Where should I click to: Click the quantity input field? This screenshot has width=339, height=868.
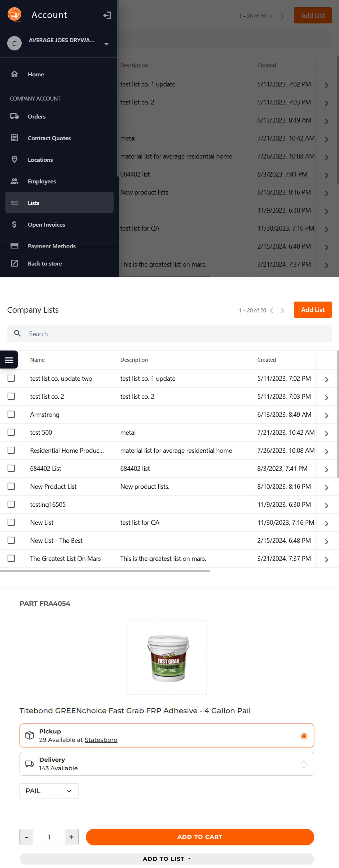pos(49,837)
